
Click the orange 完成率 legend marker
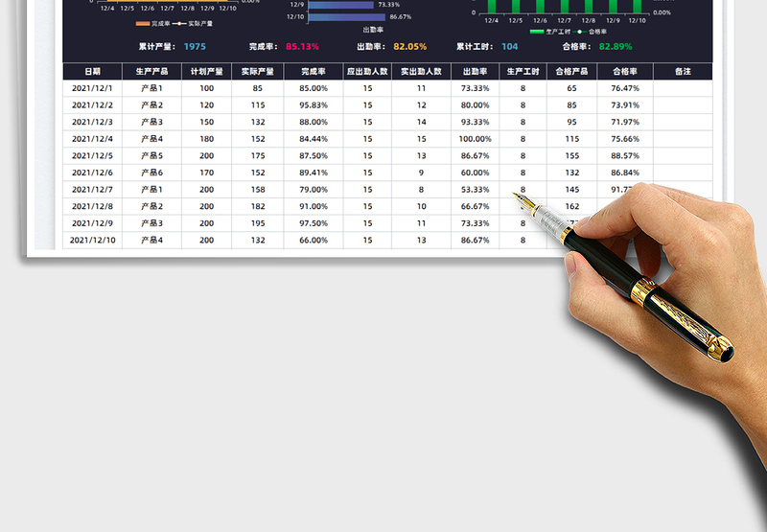143,23
